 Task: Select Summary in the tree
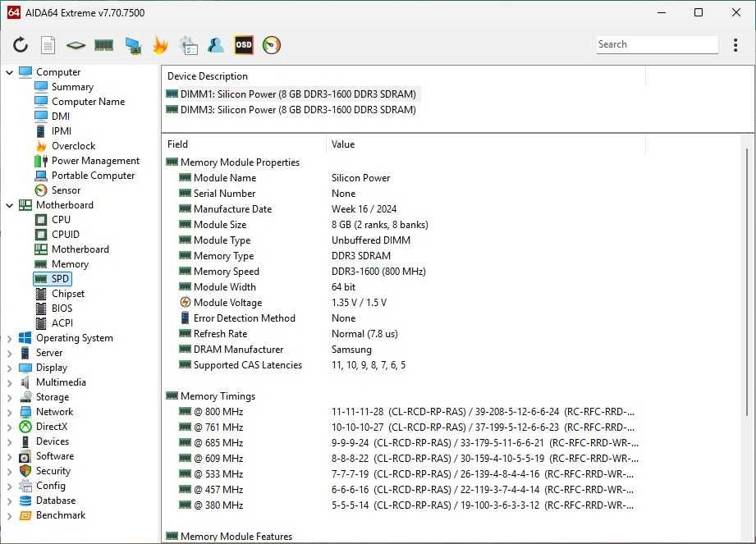[x=72, y=87]
